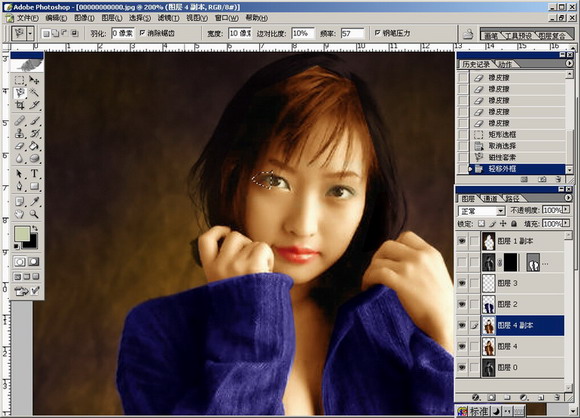Open the 滤镜 (Filter) menu

(x=168, y=18)
